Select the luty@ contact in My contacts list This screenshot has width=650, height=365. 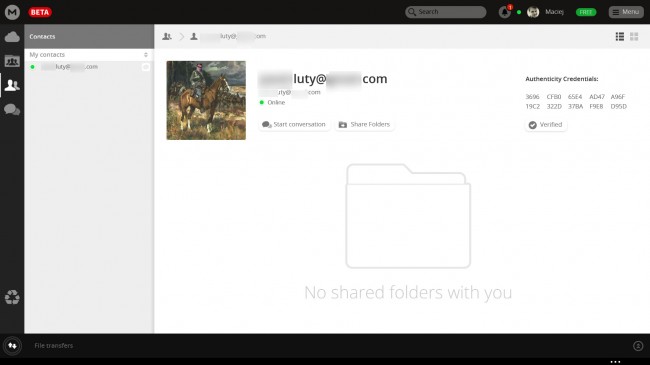point(89,67)
